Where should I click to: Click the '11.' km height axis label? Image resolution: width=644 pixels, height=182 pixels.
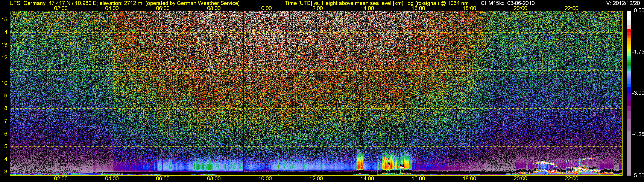pyautogui.click(x=5, y=70)
